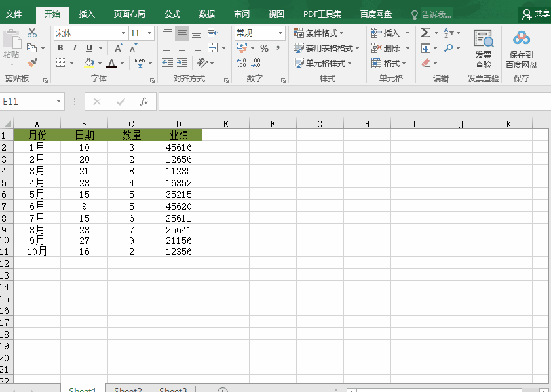
Task: Click Sort and Filter icon
Action: pyautogui.click(x=448, y=33)
